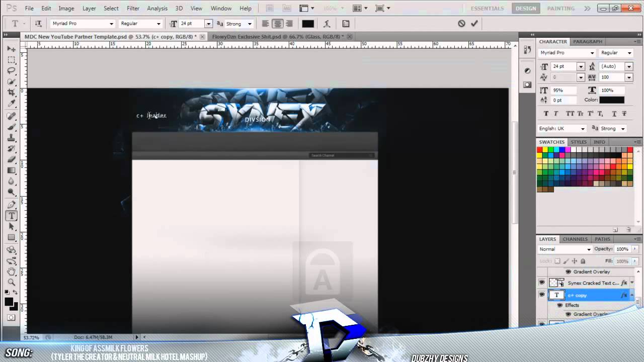
Task: Toggle Underline in Character panel
Action: (615, 114)
